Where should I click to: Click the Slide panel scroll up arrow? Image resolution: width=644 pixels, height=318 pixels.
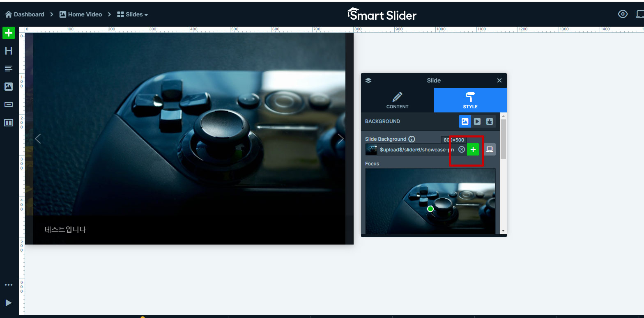(x=503, y=116)
